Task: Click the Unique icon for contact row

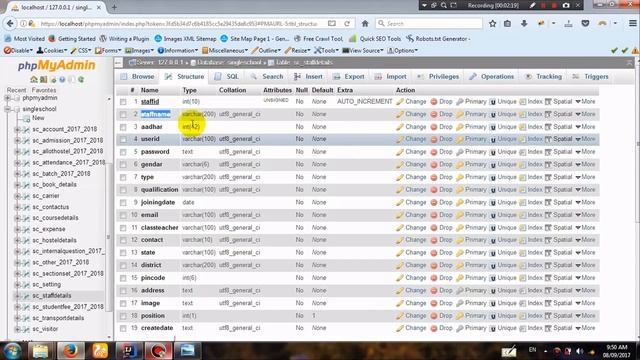Action: point(493,240)
